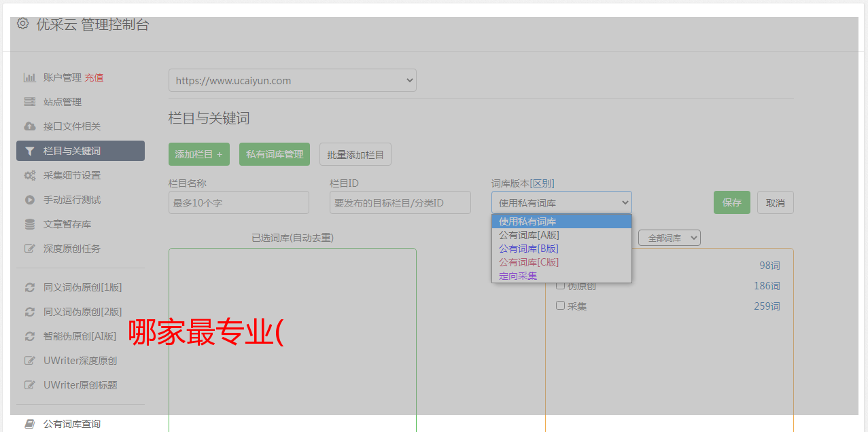Focus the 栏目ID input field
The width and height of the screenshot is (868, 432).
pos(400,202)
